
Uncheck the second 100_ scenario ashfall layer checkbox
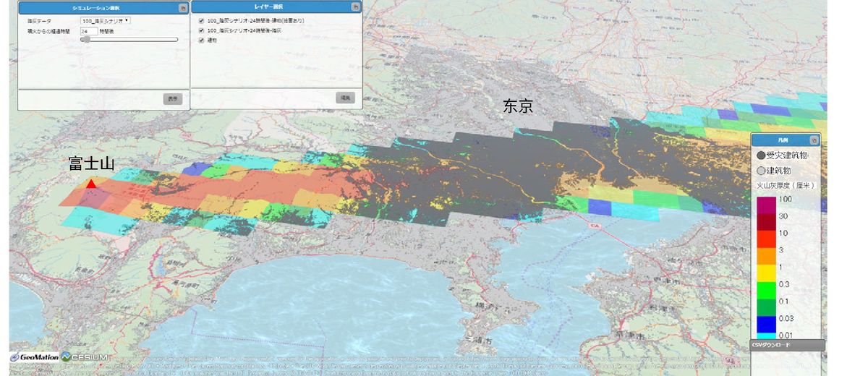202,31
